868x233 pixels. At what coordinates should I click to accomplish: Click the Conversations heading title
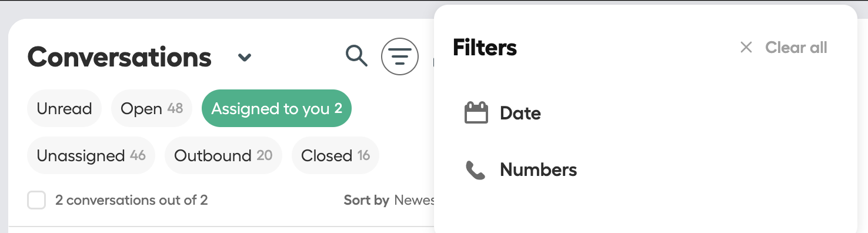pos(119,57)
